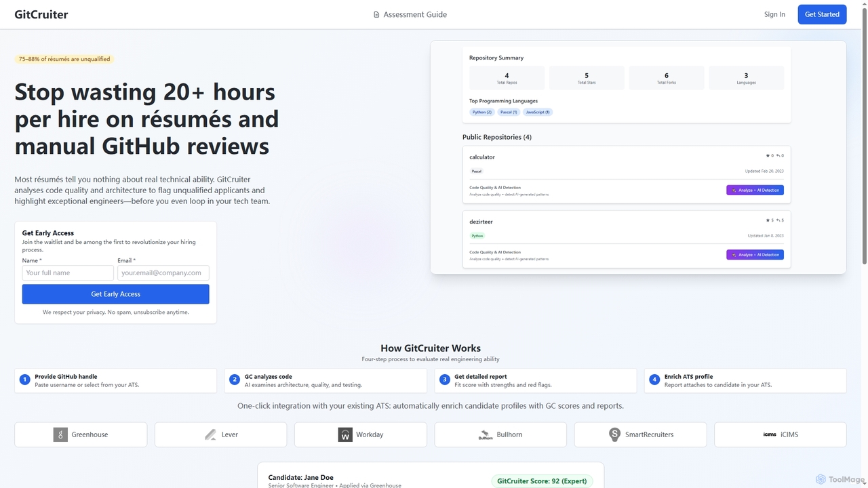Viewport: 868px width, 488px height.
Task: Click the Bullhorn logo icon
Action: [x=486, y=434]
